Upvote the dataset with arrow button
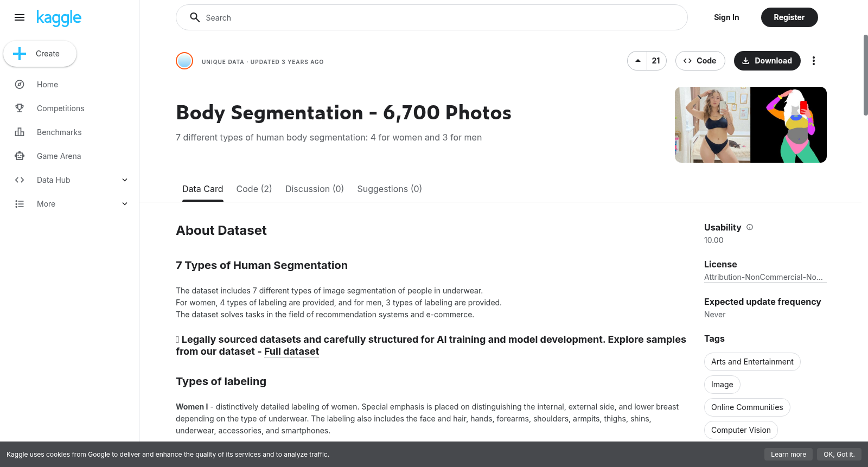This screenshot has width=868, height=467. pyautogui.click(x=637, y=61)
